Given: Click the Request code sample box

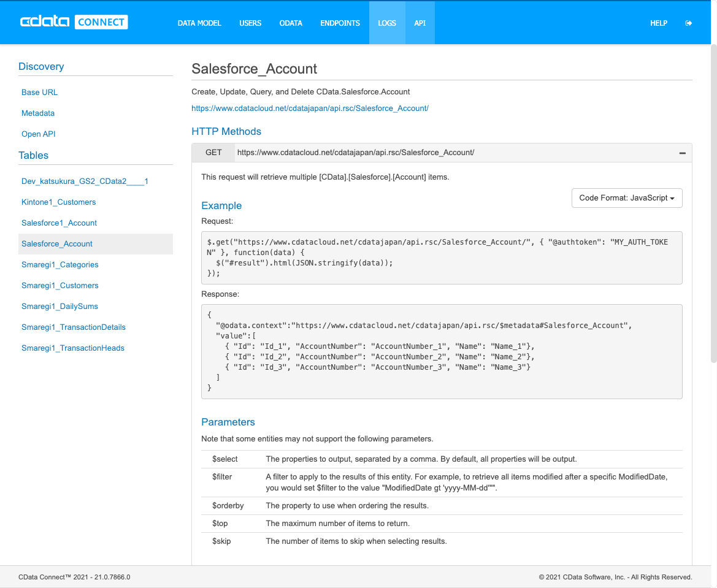Looking at the screenshot, I should [x=442, y=258].
